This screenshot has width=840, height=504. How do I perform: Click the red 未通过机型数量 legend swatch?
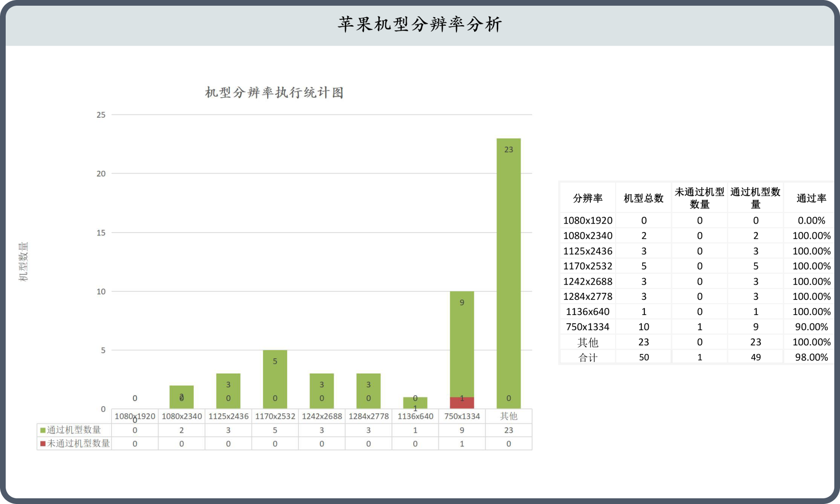tap(43, 444)
